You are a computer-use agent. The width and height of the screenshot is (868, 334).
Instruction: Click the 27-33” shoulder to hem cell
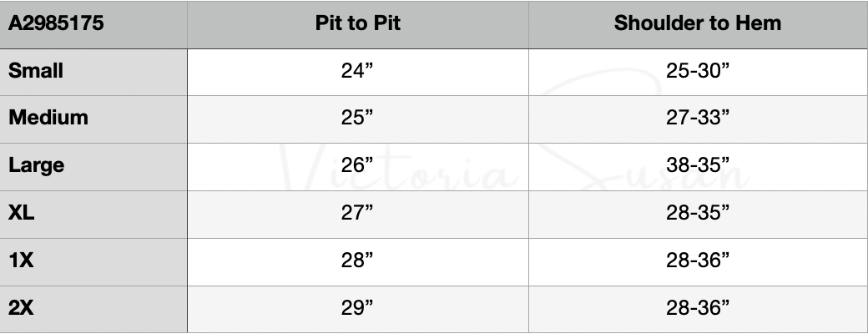click(698, 118)
